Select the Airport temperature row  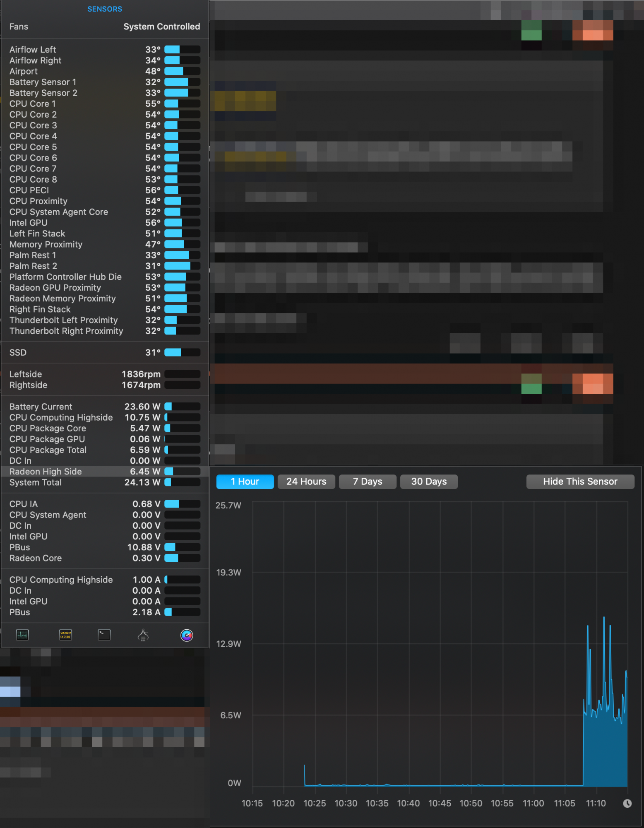point(105,71)
